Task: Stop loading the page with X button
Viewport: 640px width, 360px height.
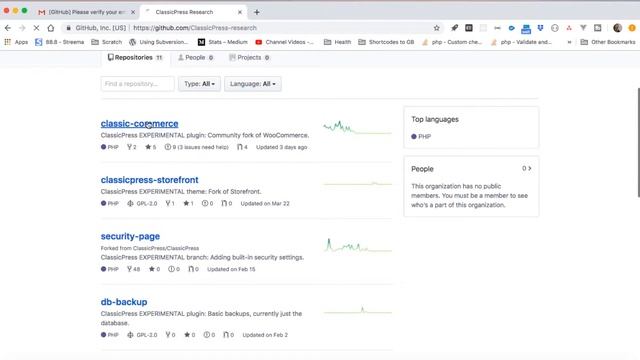Action: click(x=36, y=28)
